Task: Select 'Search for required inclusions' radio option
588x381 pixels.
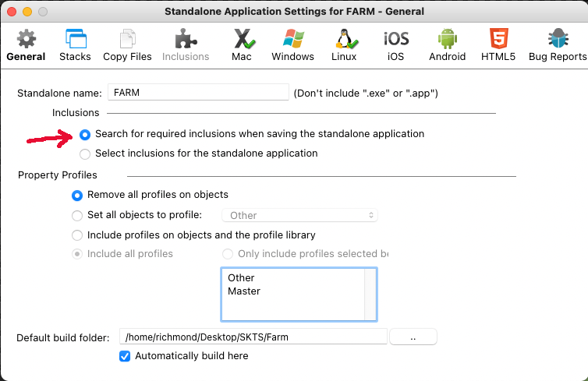Action: tap(86, 134)
